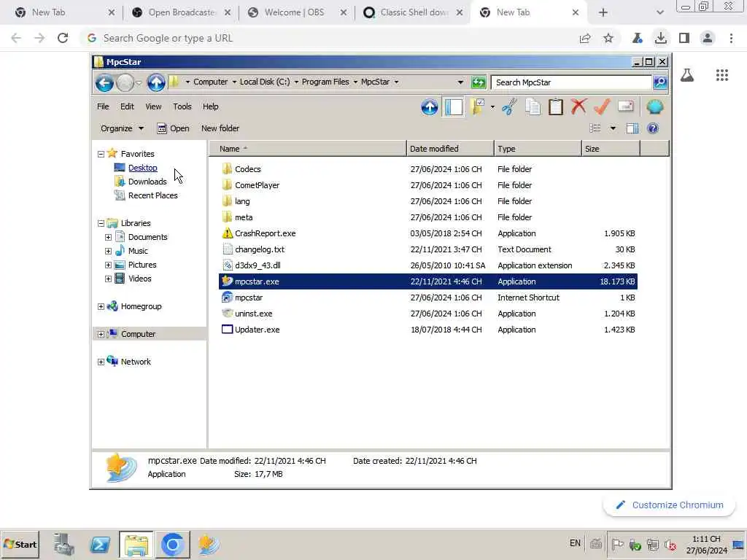Collapse the Libraries tree node
The height and width of the screenshot is (560, 747).
pos(101,223)
